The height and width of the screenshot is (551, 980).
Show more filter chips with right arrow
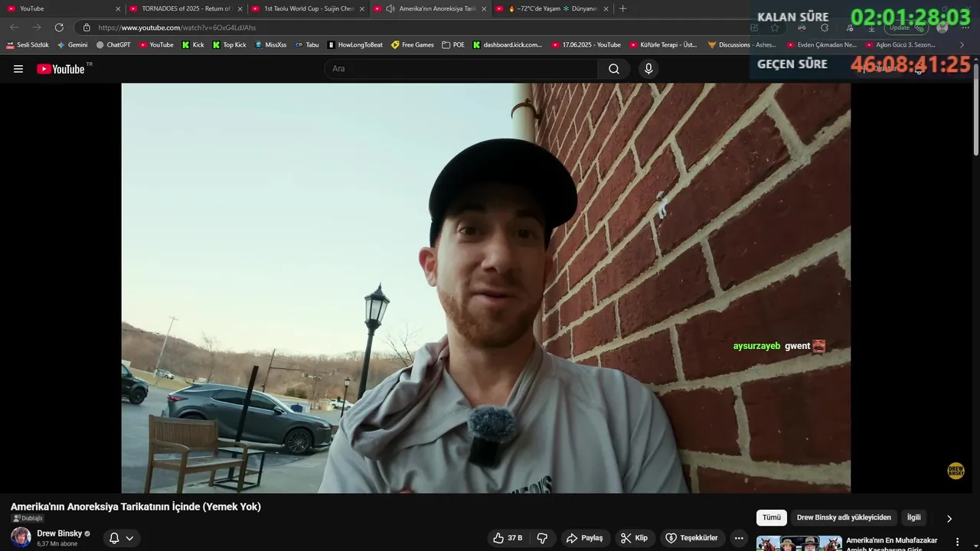click(949, 518)
